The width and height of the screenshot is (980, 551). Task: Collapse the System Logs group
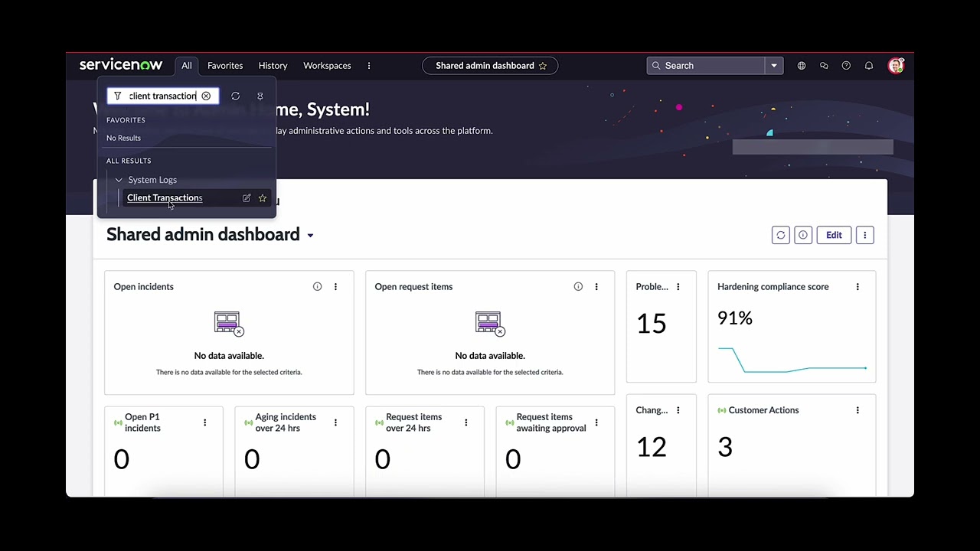pos(119,180)
